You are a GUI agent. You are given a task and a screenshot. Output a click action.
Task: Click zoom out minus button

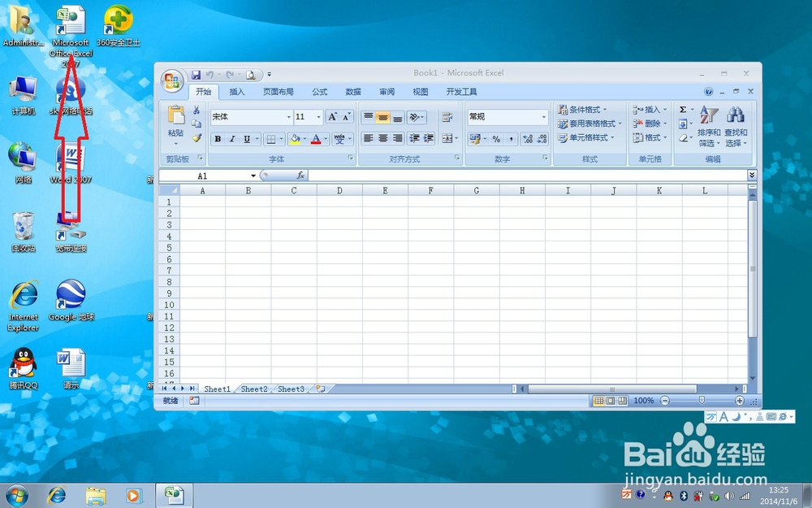[665, 401]
